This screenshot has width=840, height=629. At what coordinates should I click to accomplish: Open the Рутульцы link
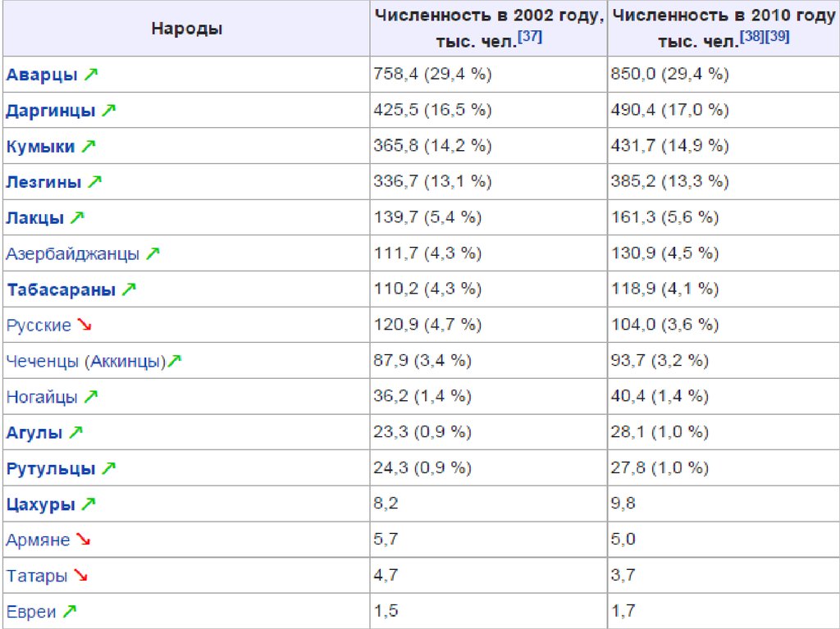coord(51,469)
